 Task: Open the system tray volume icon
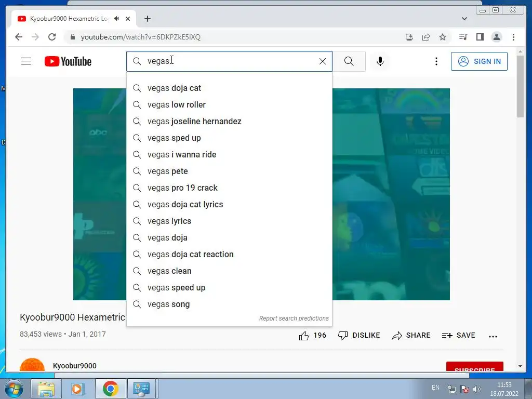click(477, 389)
